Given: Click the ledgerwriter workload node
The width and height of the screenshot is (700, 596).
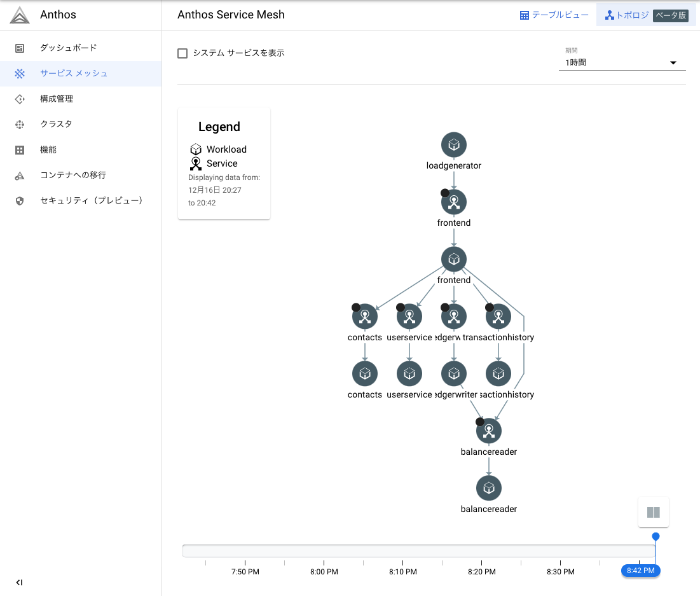Looking at the screenshot, I should (x=454, y=373).
